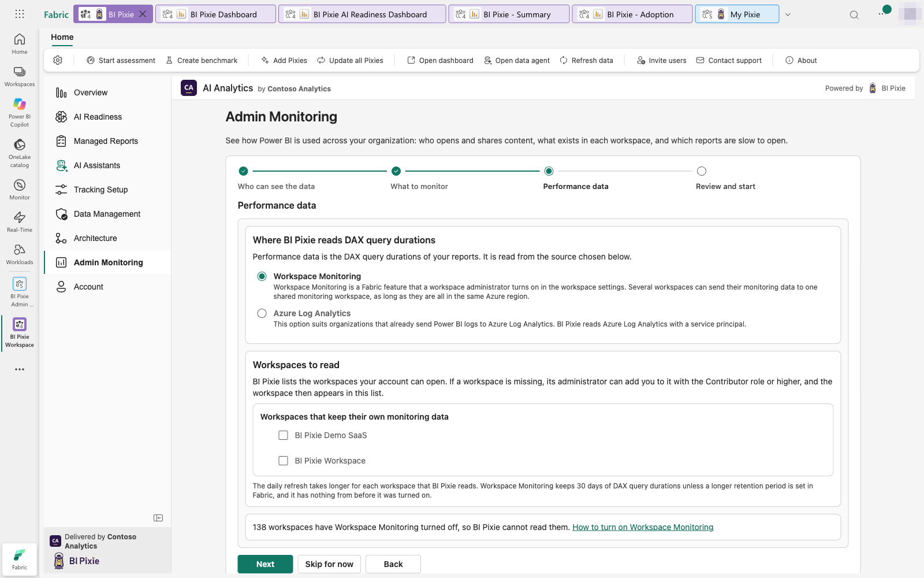Open OneLake catalog
Screen dimensions: 924x578
pos(20,153)
